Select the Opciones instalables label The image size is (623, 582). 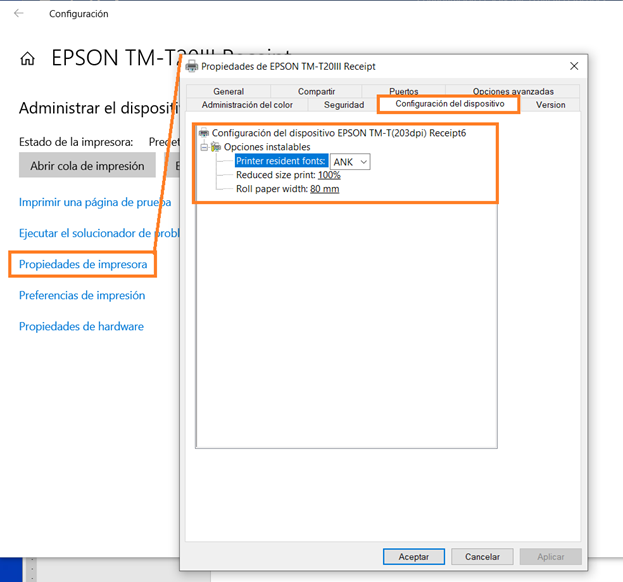pos(267,147)
